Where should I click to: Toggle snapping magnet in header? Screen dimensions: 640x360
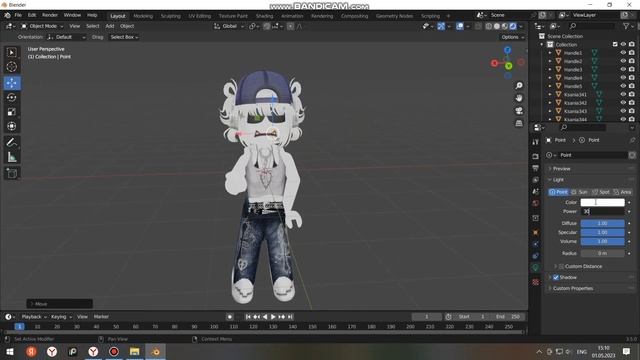click(267, 26)
